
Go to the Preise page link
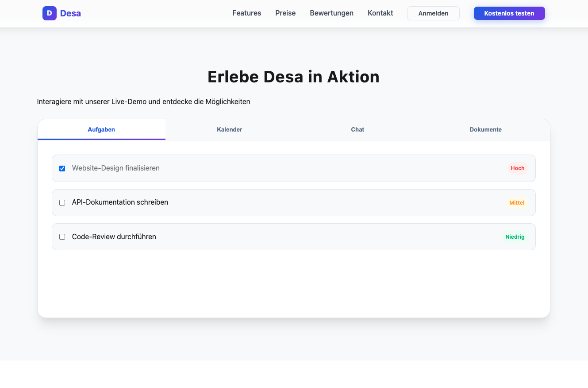285,13
